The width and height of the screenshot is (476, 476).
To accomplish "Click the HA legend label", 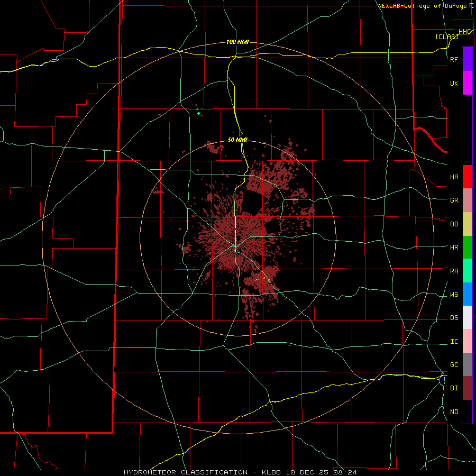I will point(454,177).
